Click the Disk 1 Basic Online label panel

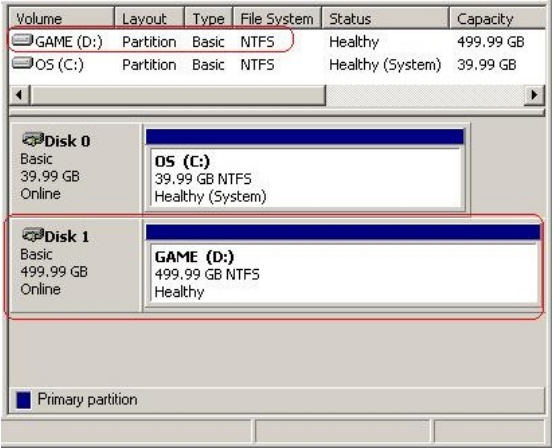click(x=76, y=265)
